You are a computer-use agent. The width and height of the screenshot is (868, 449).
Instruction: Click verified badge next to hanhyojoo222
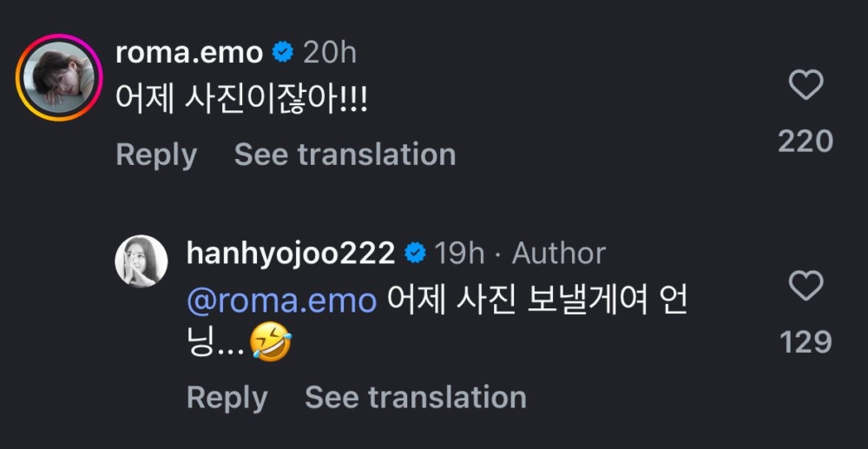coord(416,254)
